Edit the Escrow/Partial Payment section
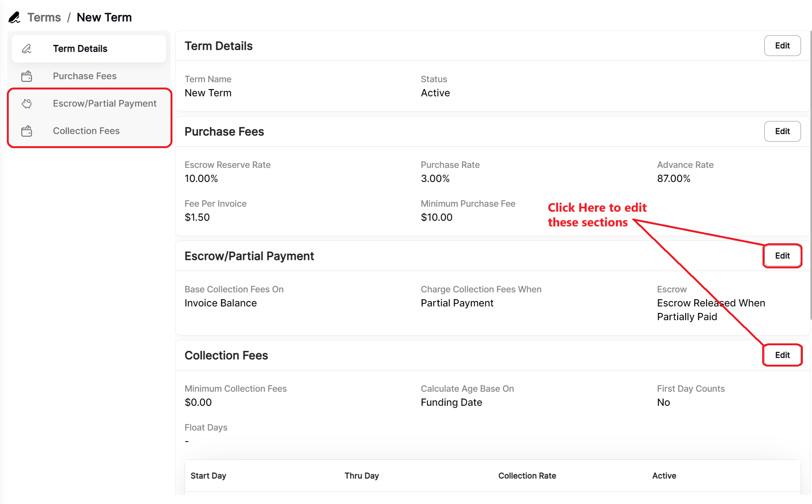812x504 pixels. tap(782, 256)
